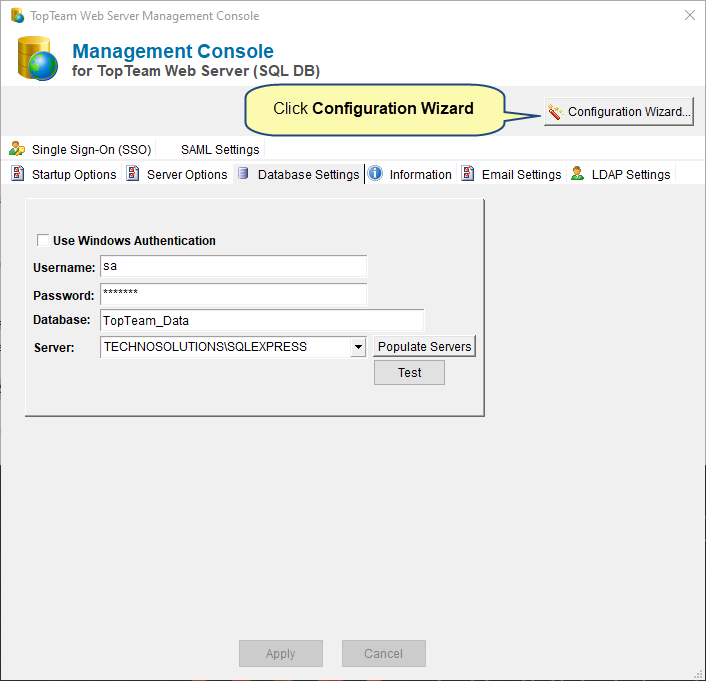Click the Server label
The width and height of the screenshot is (706, 681).
pyautogui.click(x=54, y=348)
